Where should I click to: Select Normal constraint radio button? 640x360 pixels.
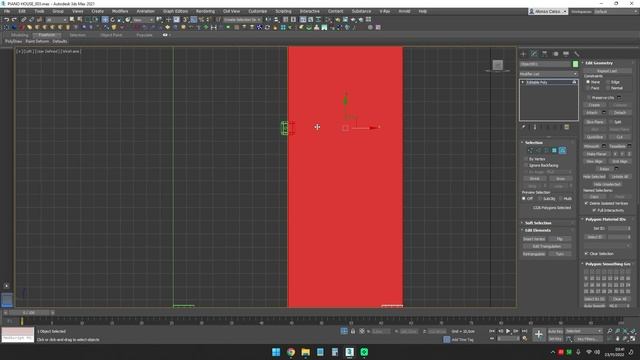(608, 88)
